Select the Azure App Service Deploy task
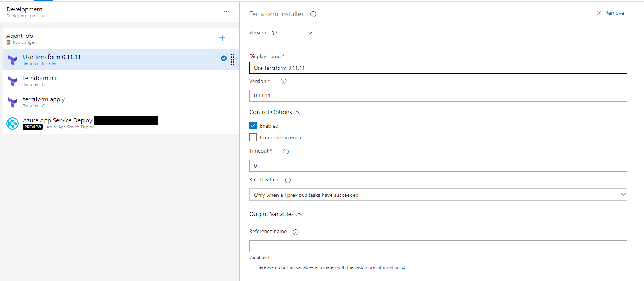Screen dimensions: 644x281 [x=121, y=123]
